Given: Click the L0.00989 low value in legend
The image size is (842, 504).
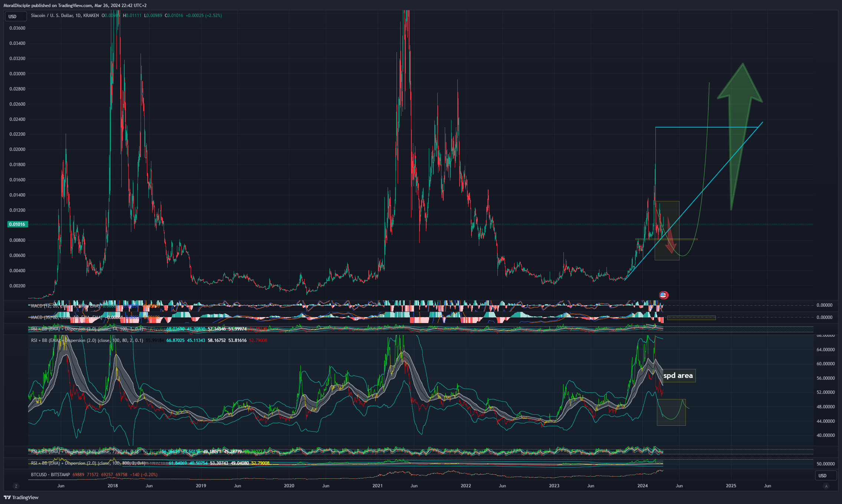Looking at the screenshot, I should [153, 16].
